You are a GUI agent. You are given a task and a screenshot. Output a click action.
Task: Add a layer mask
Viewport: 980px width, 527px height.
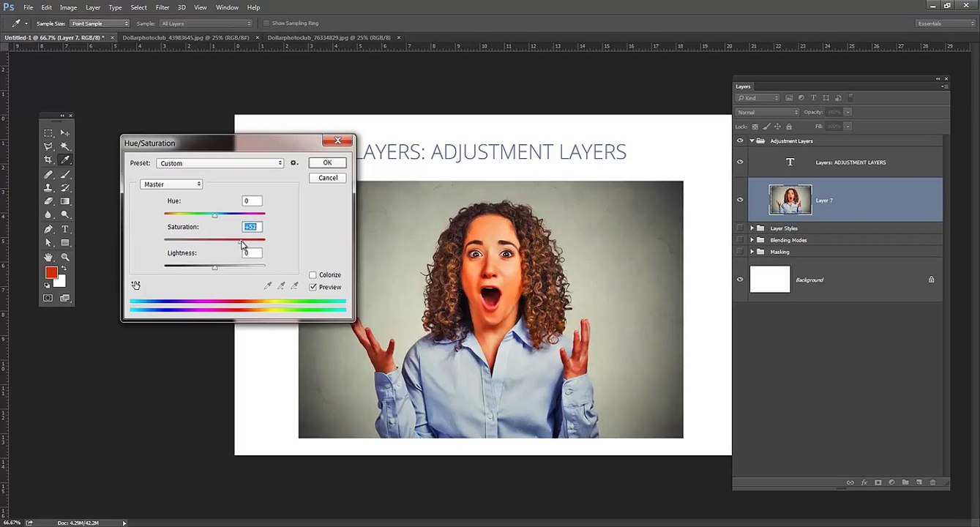point(878,482)
